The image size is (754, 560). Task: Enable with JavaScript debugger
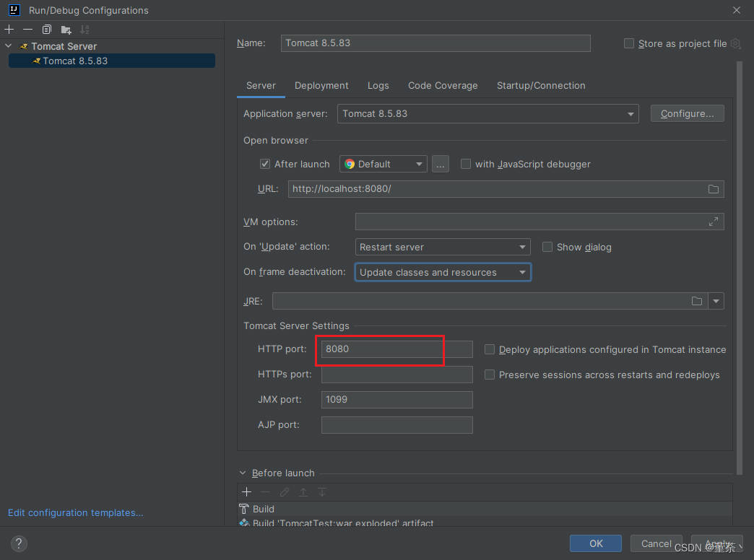coord(466,164)
